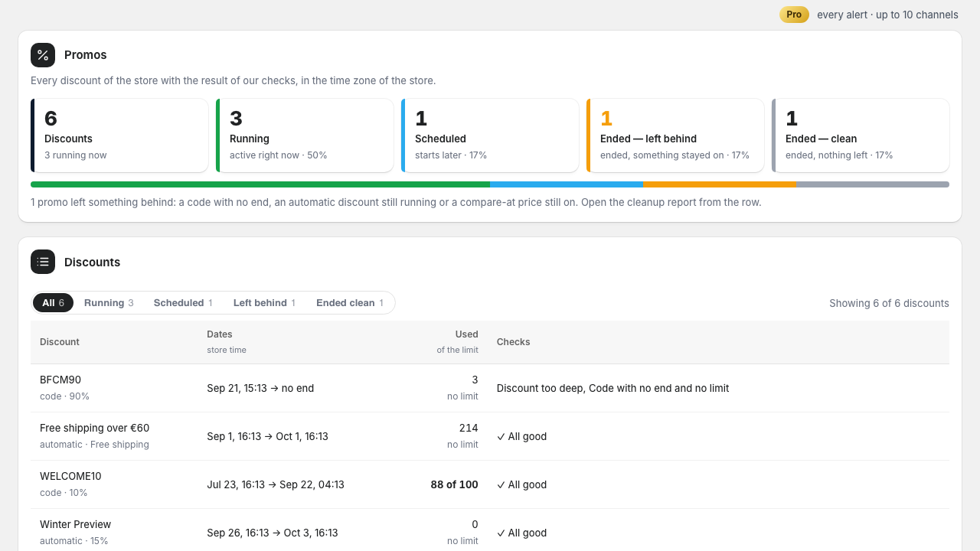980x551 pixels.
Task: Open the Scheduled filter tab
Action: tap(183, 303)
